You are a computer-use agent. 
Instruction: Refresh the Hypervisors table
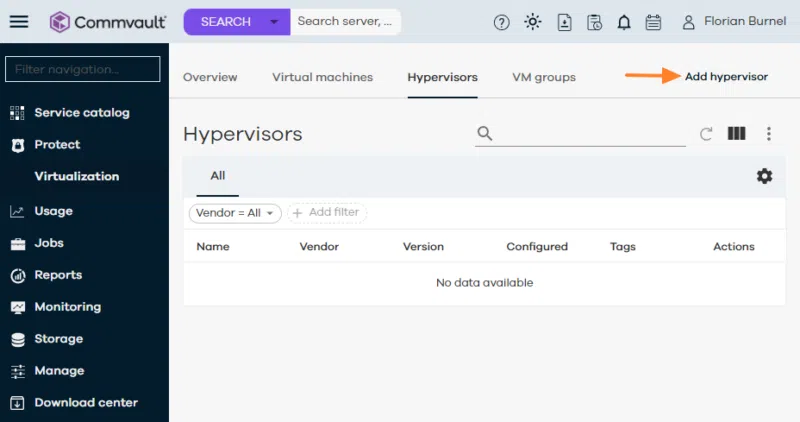point(706,134)
